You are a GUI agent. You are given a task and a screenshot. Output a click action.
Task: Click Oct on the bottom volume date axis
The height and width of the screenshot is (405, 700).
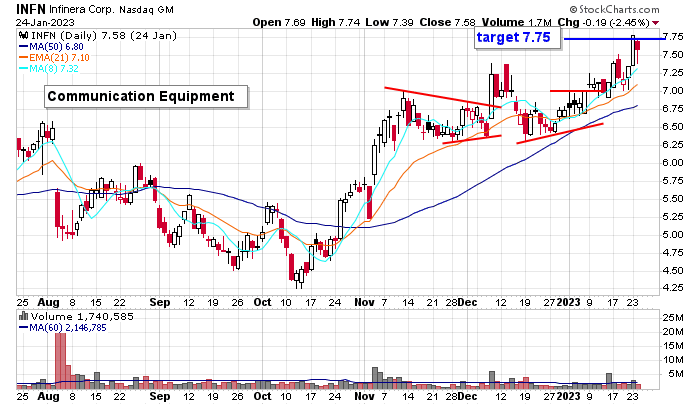point(262,396)
